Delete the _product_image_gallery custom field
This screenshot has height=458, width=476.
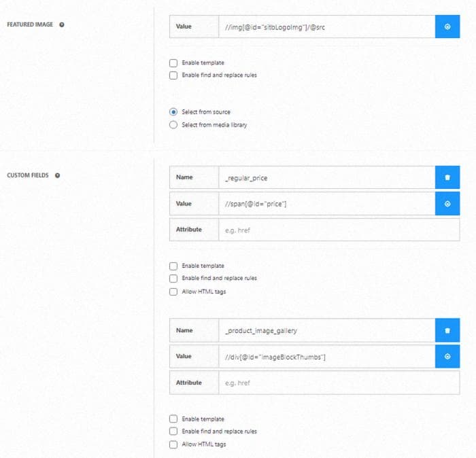[x=447, y=331]
